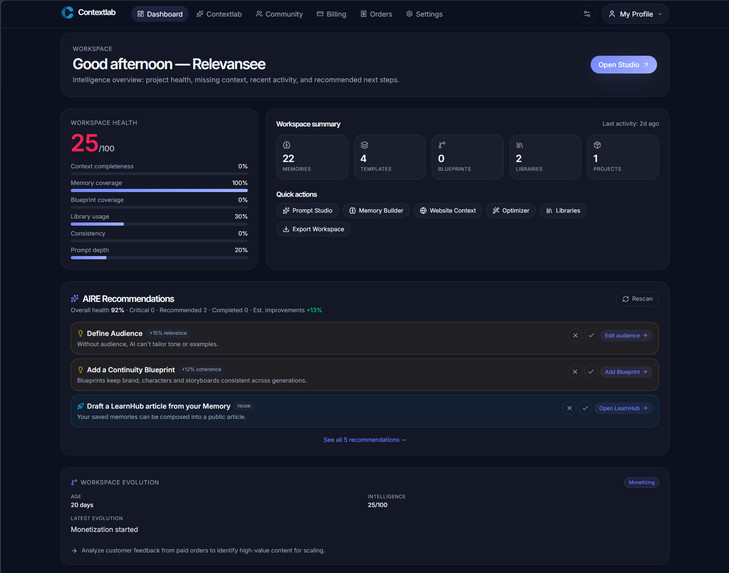
Task: Click the arrow icon beside Analyze customer feedback
Action: [74, 551]
